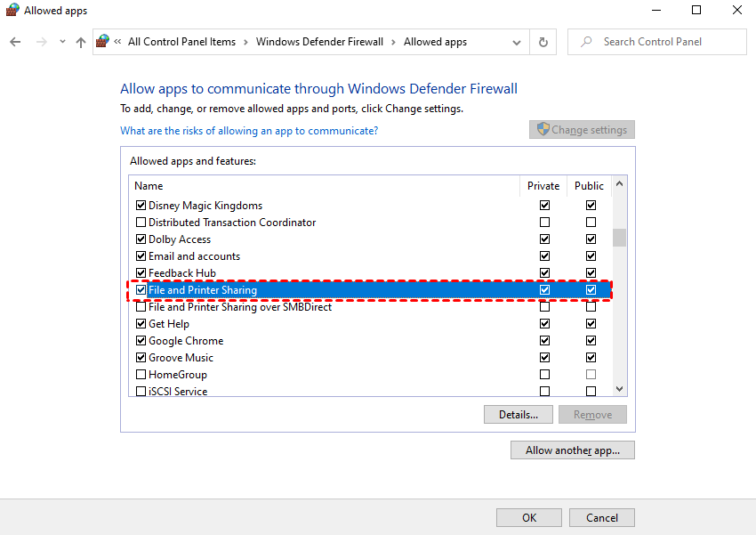Click the breadcrumb chevron after Windows Defender Firewall

click(393, 42)
